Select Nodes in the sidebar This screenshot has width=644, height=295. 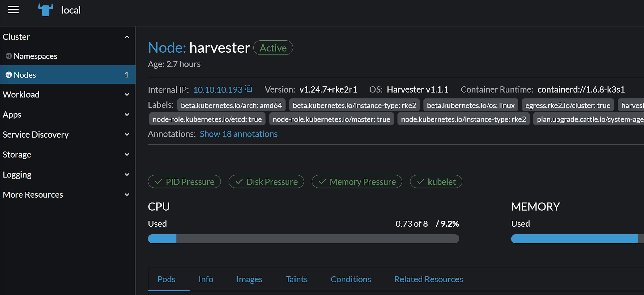click(67, 75)
